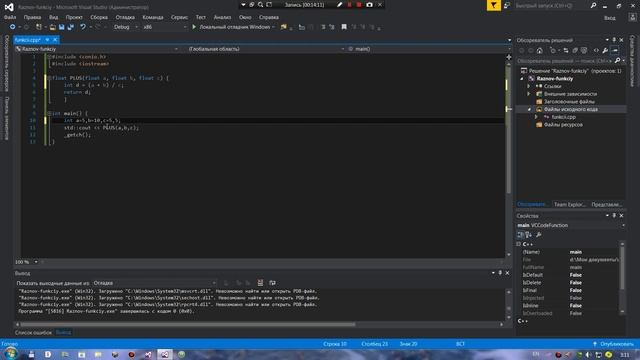Pin the Solution Explorer panel

pyautogui.click(x=614, y=40)
